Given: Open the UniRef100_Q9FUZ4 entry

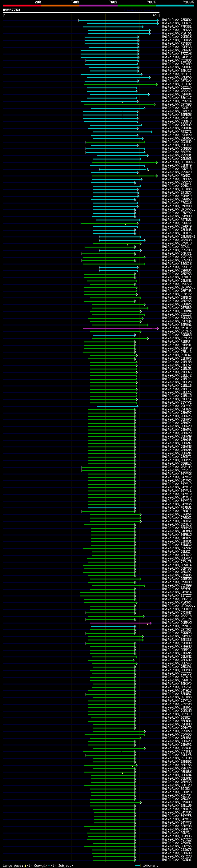Looking at the screenshot, I should click(177, 410).
